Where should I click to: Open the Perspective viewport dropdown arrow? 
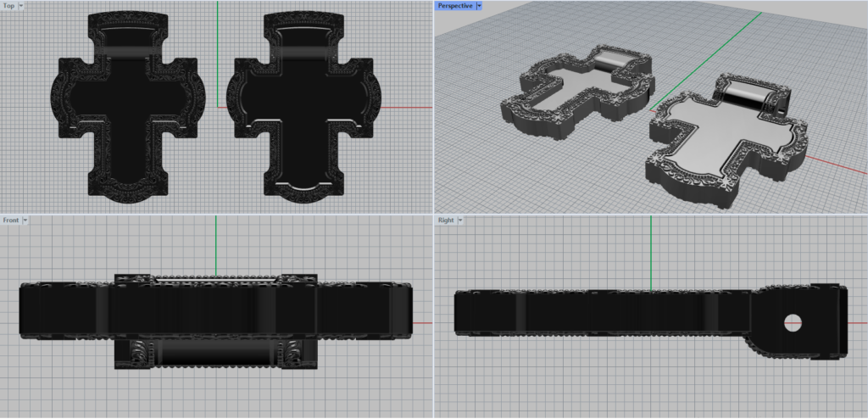click(479, 6)
